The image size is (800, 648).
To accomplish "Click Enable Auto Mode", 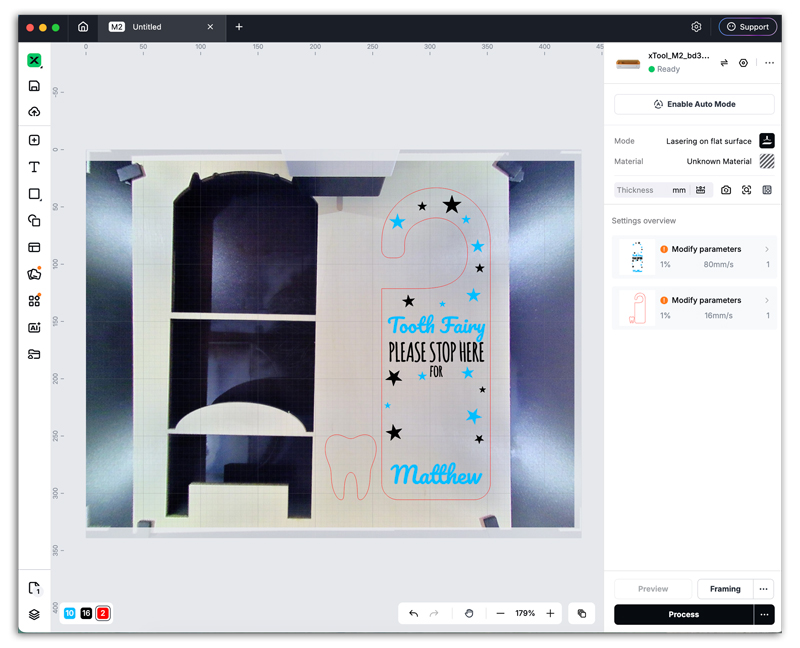I will (x=694, y=104).
